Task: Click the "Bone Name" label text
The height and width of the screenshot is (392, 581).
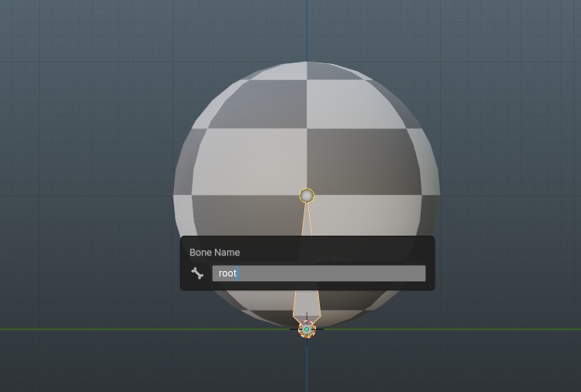Action: 214,253
